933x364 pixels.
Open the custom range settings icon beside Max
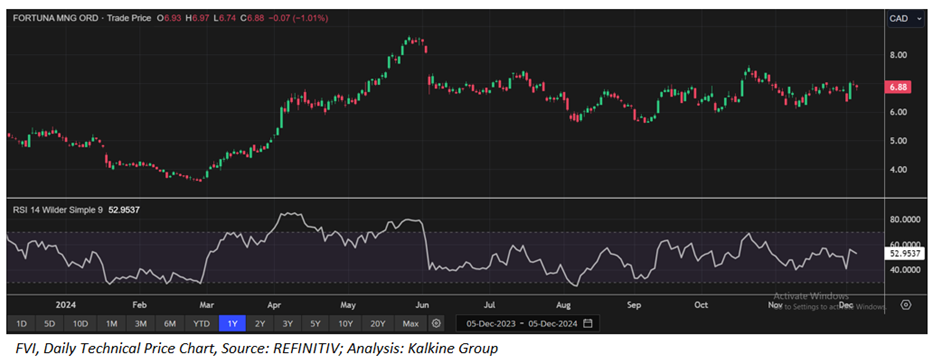436,324
